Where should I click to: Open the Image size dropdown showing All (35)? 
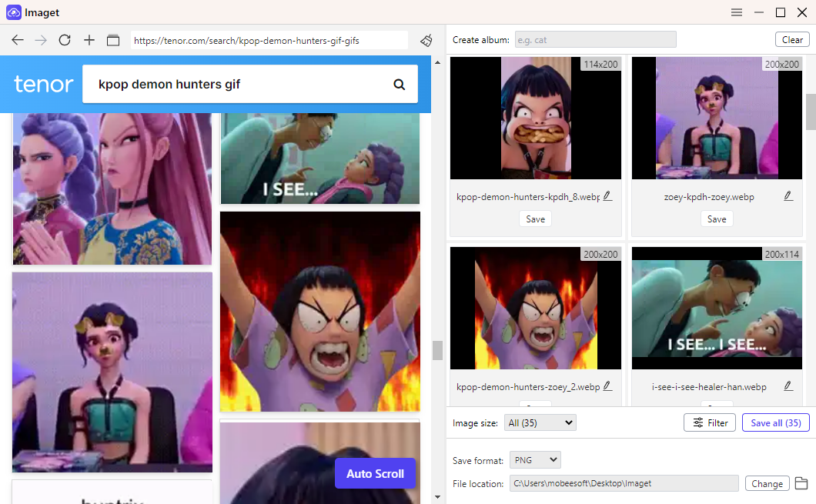pyautogui.click(x=540, y=422)
